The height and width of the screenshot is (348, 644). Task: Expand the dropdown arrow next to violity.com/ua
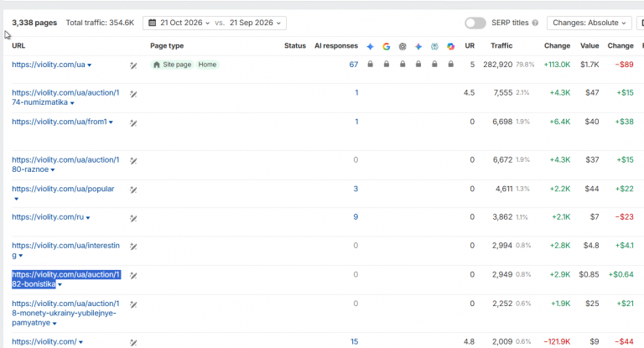pyautogui.click(x=90, y=65)
